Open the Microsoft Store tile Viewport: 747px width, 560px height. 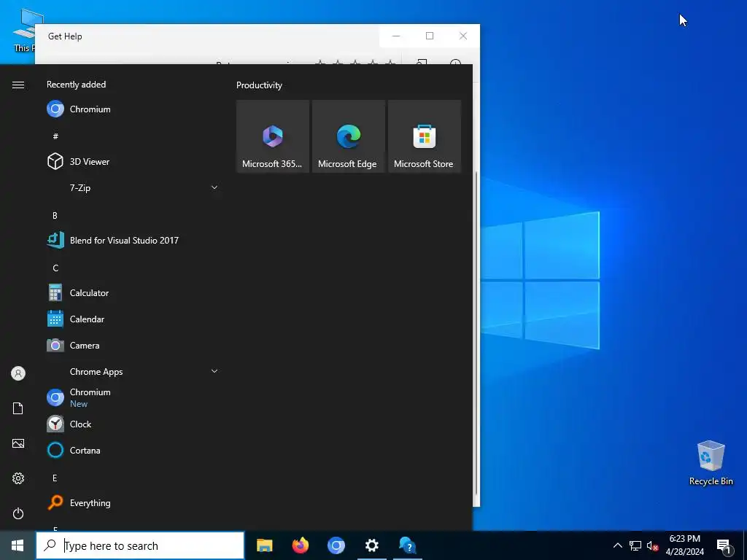[424, 136]
